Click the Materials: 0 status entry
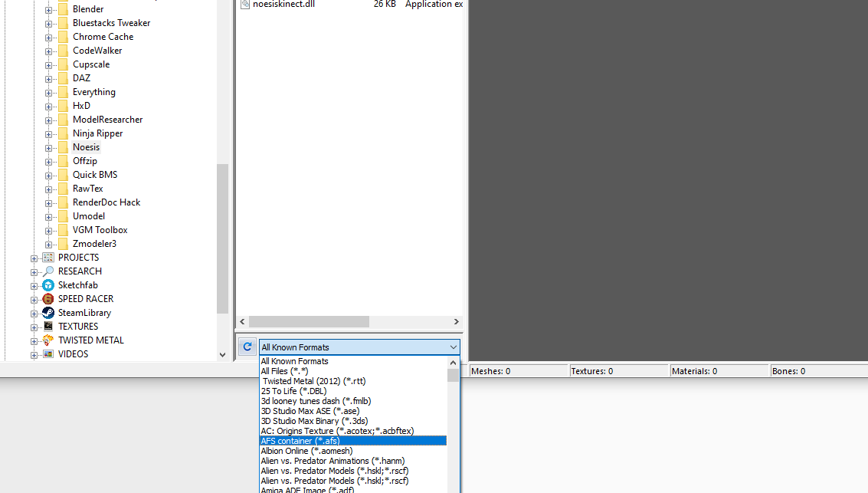This screenshot has height=493, width=868. 719,371
